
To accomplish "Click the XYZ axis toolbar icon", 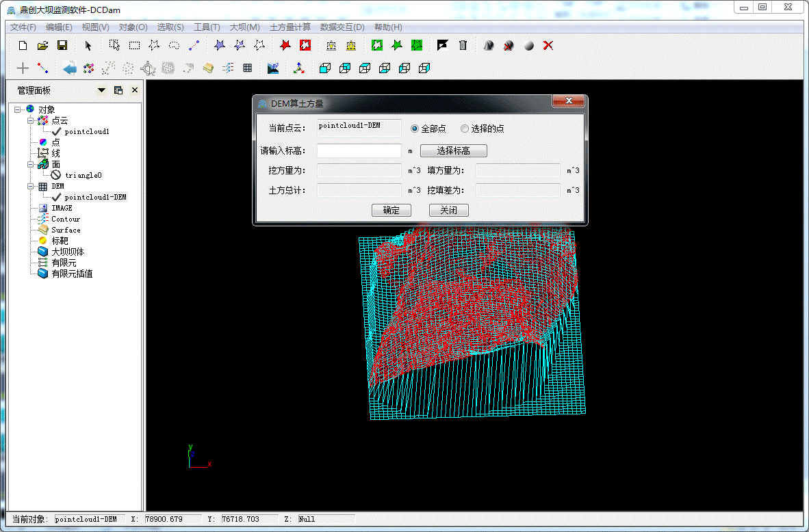I will [x=298, y=68].
